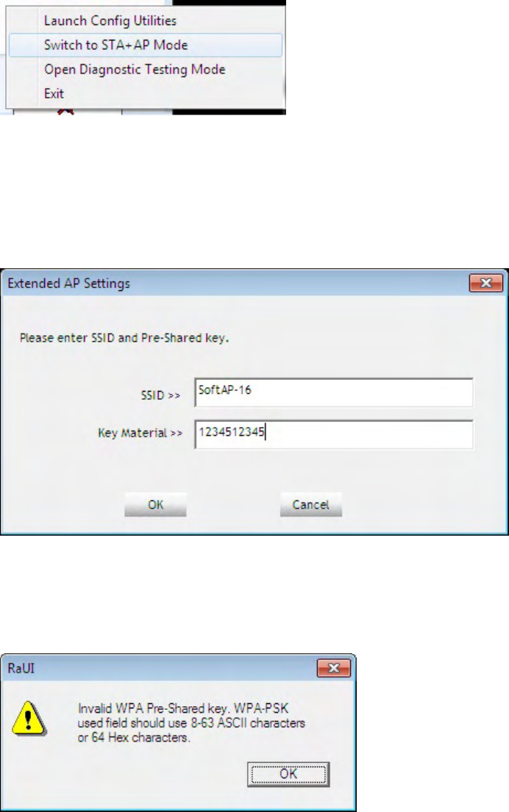The height and width of the screenshot is (812, 509).
Task: Cancel the Extended AP Settings dialog
Action: click(311, 504)
